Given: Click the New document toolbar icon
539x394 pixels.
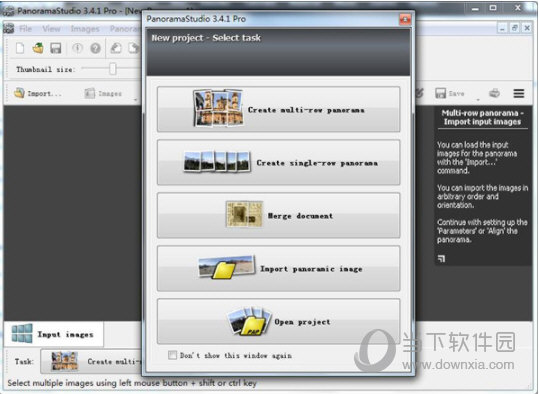Looking at the screenshot, I should click(x=20, y=48).
